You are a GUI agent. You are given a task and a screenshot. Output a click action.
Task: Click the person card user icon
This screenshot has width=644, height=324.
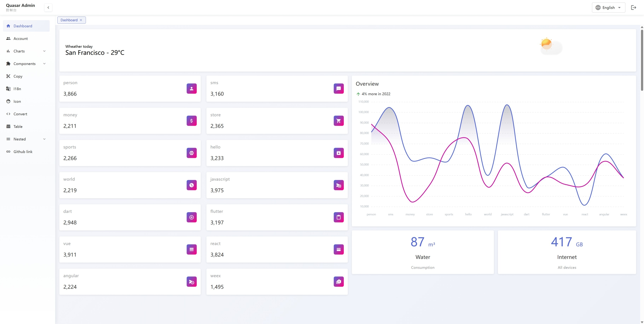[192, 89]
